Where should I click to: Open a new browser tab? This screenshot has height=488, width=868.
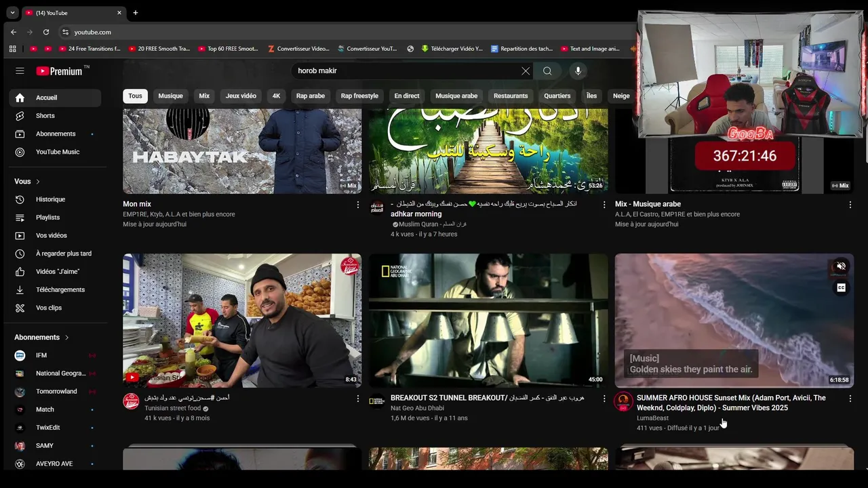pyautogui.click(x=135, y=12)
